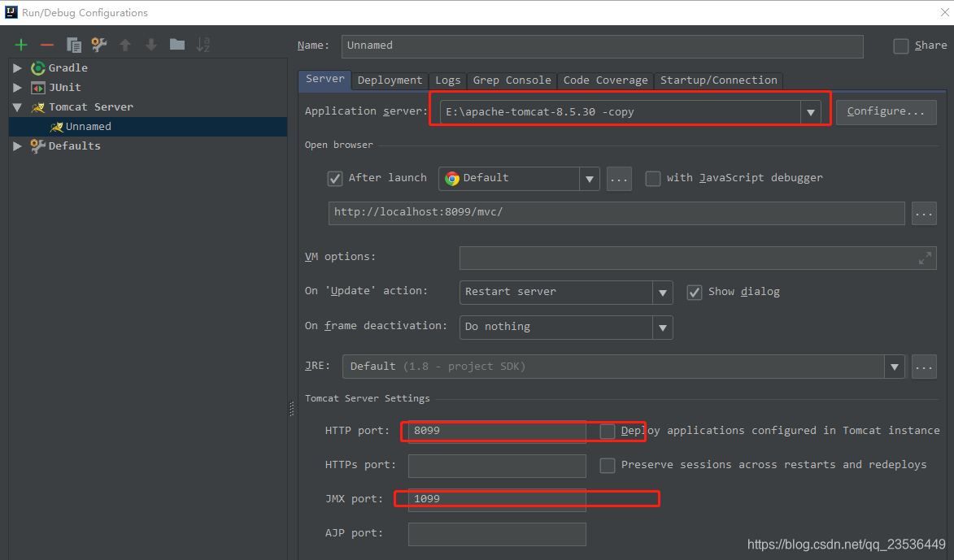Move configuration down arrow
The width and height of the screenshot is (954, 560).
tap(151, 45)
